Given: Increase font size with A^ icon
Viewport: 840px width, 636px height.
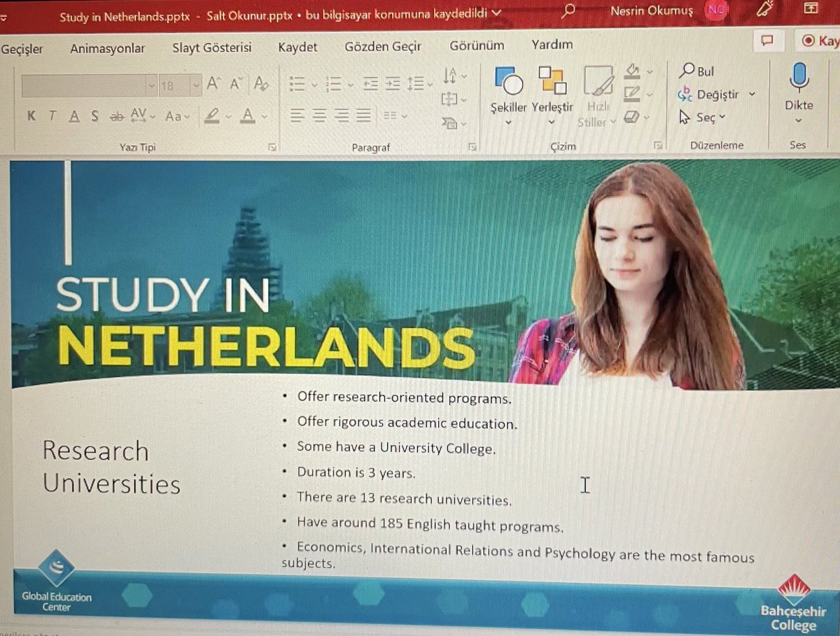Looking at the screenshot, I should coord(213,84).
